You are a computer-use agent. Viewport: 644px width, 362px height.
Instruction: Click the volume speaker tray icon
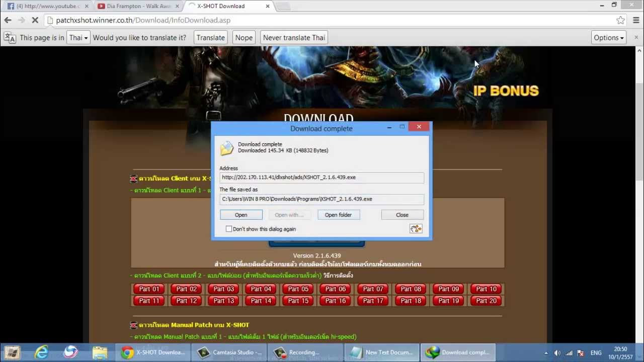coord(557,353)
